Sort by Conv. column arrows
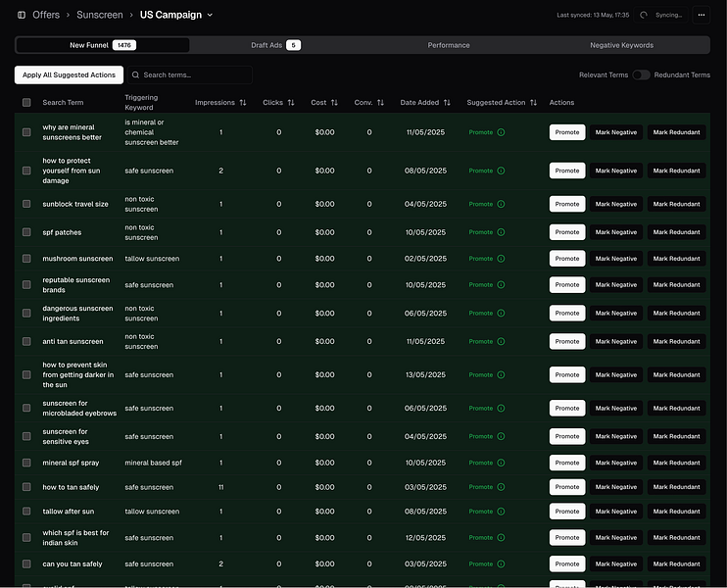This screenshot has height=588, width=727. pyautogui.click(x=380, y=103)
